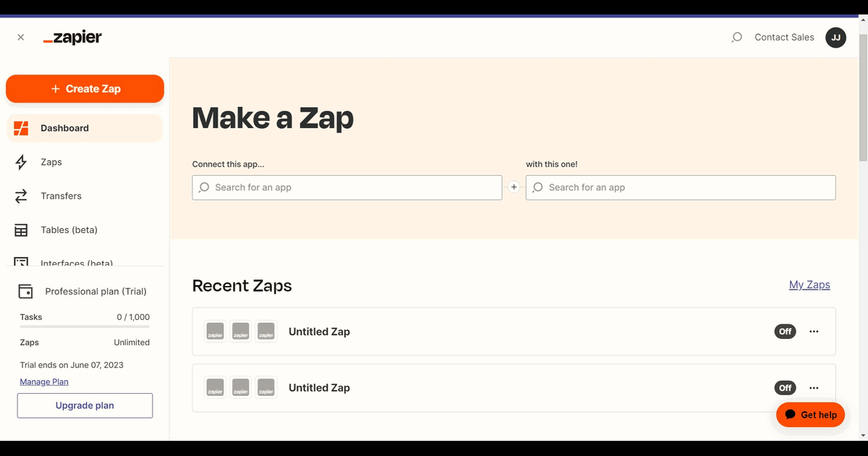Click 'Trial ends on June 07, 2023' text

72,365
